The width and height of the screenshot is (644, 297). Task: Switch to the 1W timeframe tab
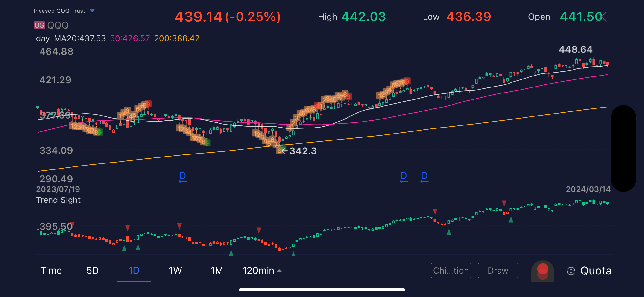click(x=175, y=271)
